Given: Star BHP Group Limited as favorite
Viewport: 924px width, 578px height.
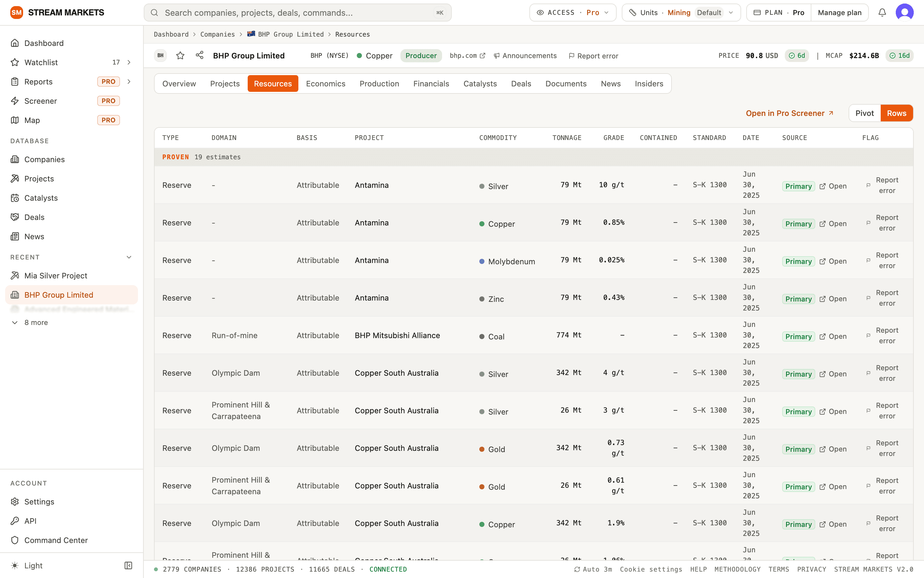Looking at the screenshot, I should click(180, 56).
